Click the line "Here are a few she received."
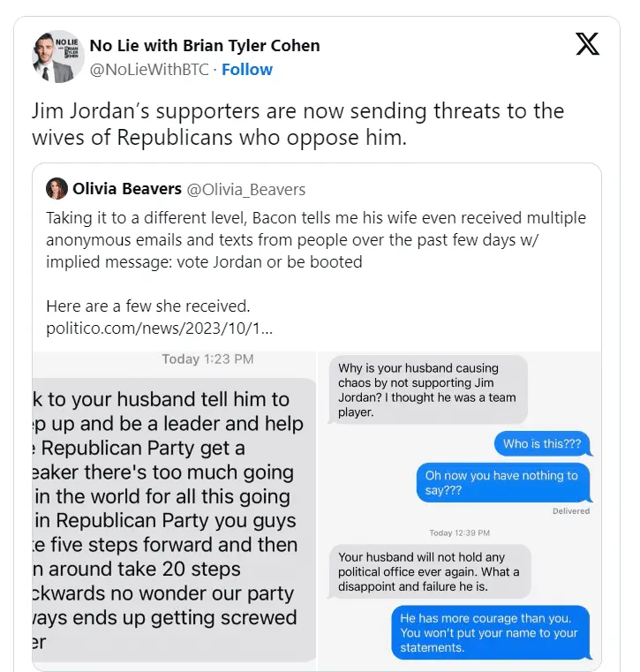Image resolution: width=640 pixels, height=672 pixels. [x=147, y=306]
